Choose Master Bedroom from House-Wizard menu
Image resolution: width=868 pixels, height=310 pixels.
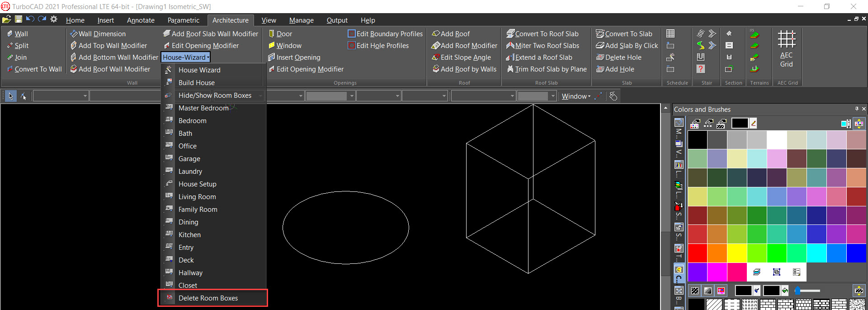pyautogui.click(x=213, y=108)
